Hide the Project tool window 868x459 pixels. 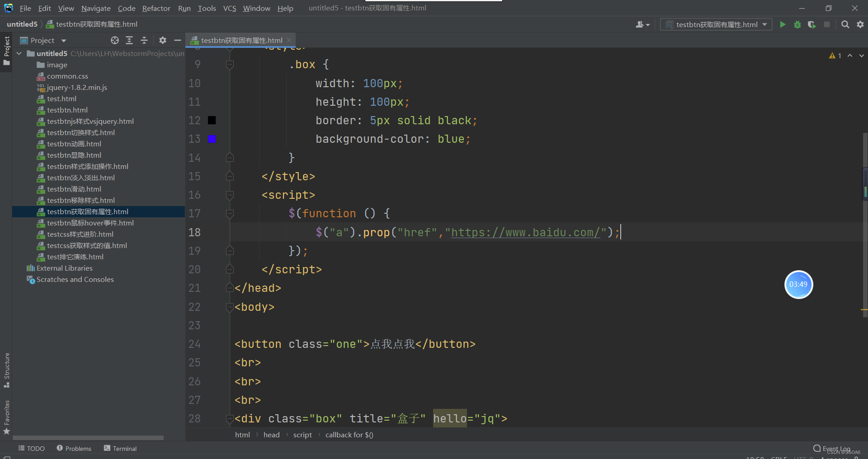click(x=178, y=40)
